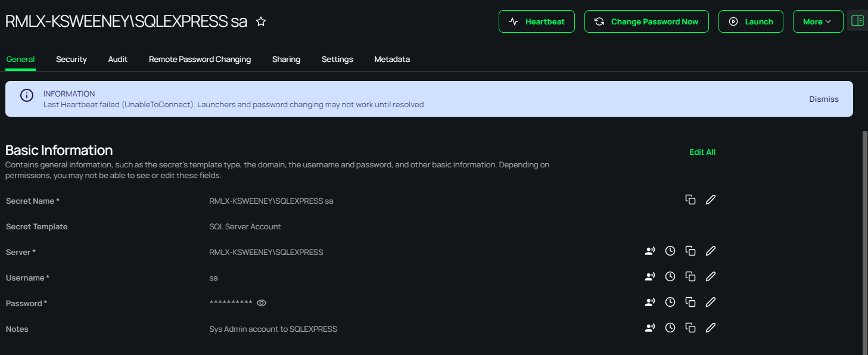
Task: Click the masked password asterisks
Action: point(231,304)
